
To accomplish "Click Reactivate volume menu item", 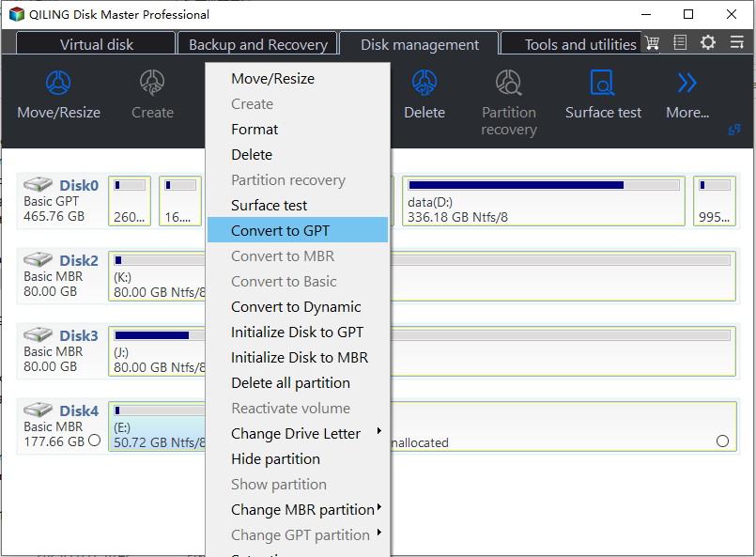I will pos(298,409).
